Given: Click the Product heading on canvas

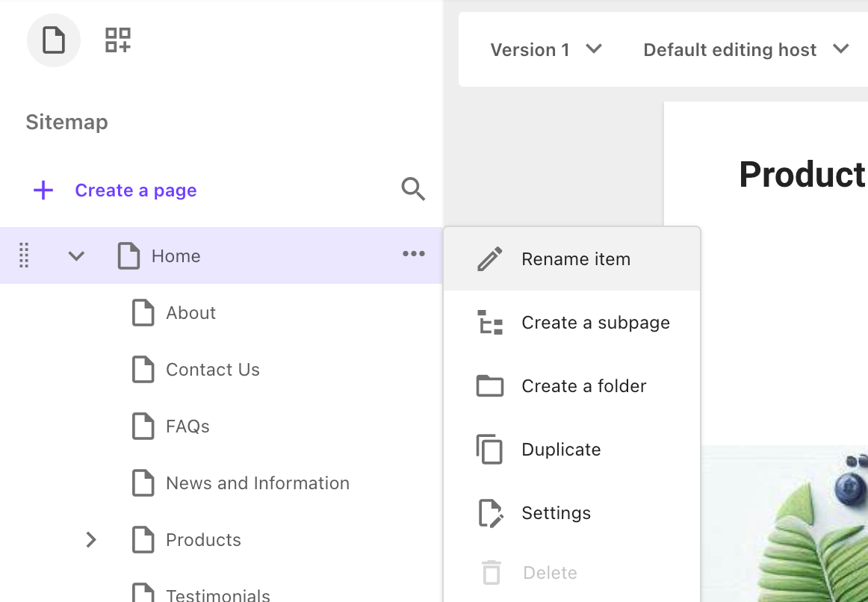Looking at the screenshot, I should pyautogui.click(x=803, y=175).
